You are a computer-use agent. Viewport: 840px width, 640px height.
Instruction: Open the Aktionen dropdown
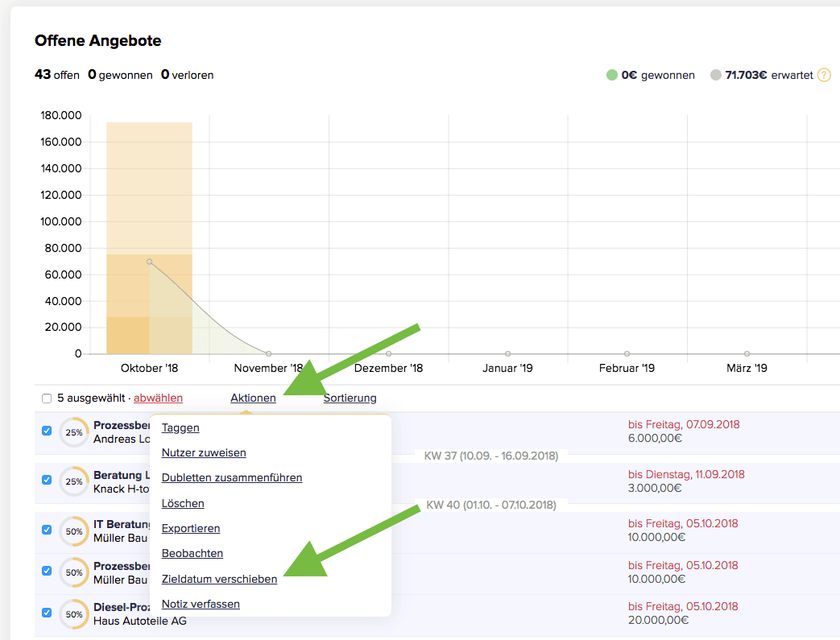coord(253,398)
